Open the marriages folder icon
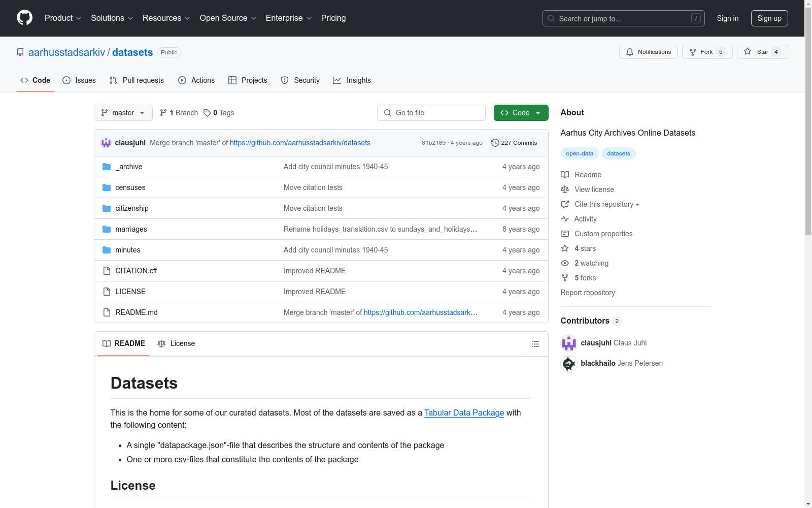The image size is (812, 508). pyautogui.click(x=107, y=229)
